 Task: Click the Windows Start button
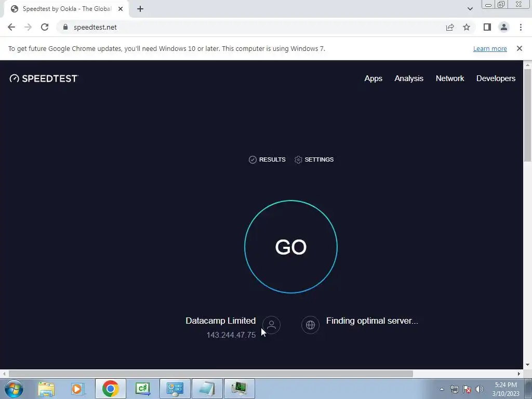[x=14, y=389]
